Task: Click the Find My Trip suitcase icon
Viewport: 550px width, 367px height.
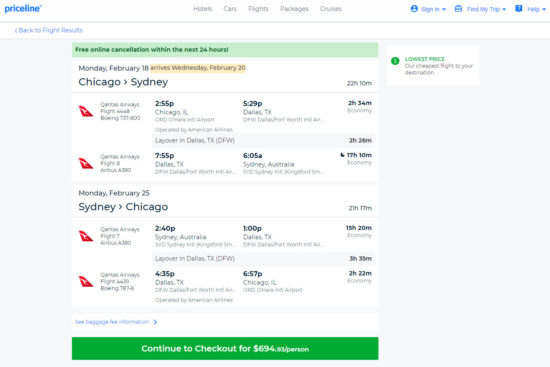Action: 458,9
